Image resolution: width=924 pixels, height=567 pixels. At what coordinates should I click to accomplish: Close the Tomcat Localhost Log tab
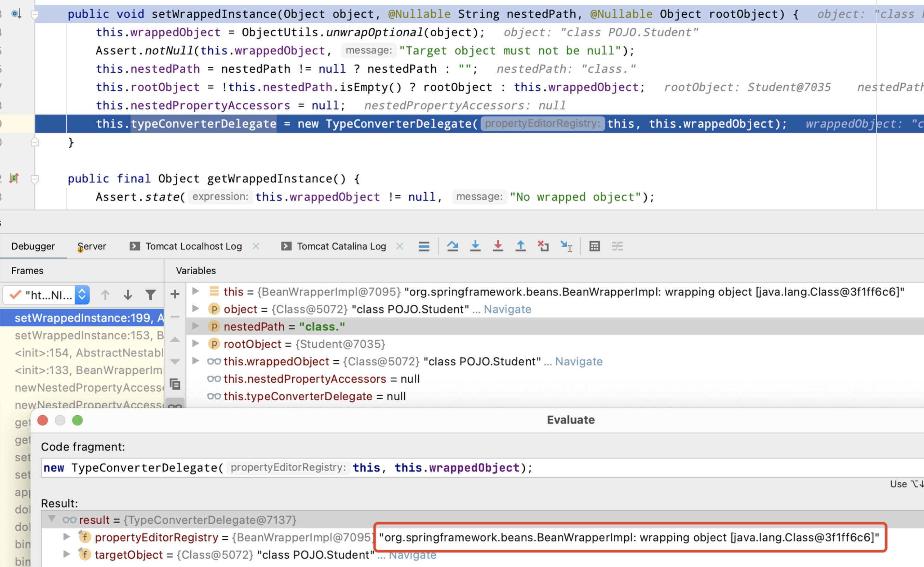pos(256,246)
